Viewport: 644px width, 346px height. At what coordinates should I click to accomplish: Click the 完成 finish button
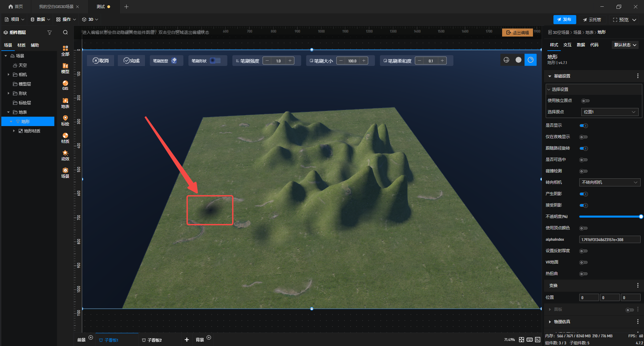131,61
